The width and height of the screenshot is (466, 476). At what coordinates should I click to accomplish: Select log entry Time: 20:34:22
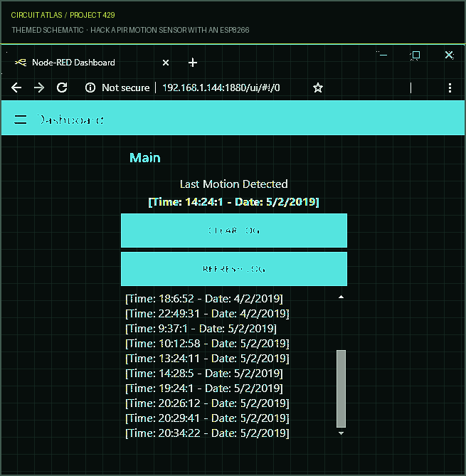(x=207, y=433)
